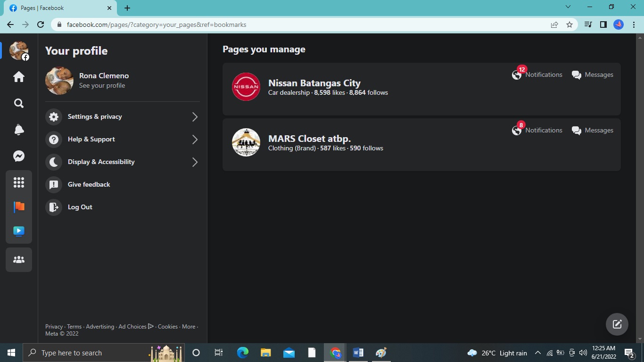
Task: Open the Advertising footer link
Action: coord(100,327)
